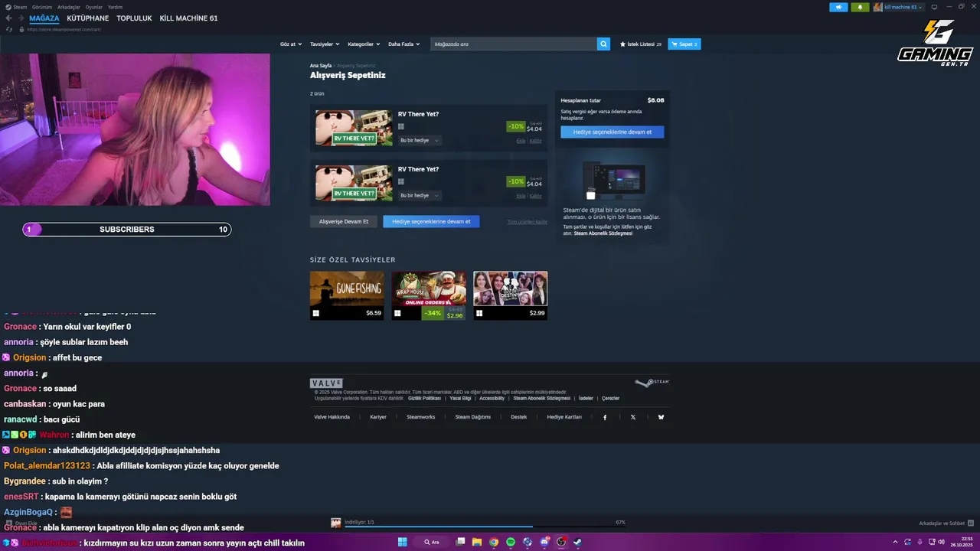This screenshot has width=980, height=551.
Task: Click the magnifier search button in store
Action: coord(603,44)
